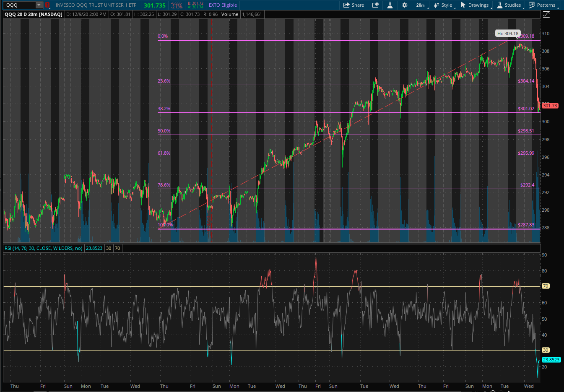Open the Studies menu
The height and width of the screenshot is (392, 564).
[x=509, y=5]
